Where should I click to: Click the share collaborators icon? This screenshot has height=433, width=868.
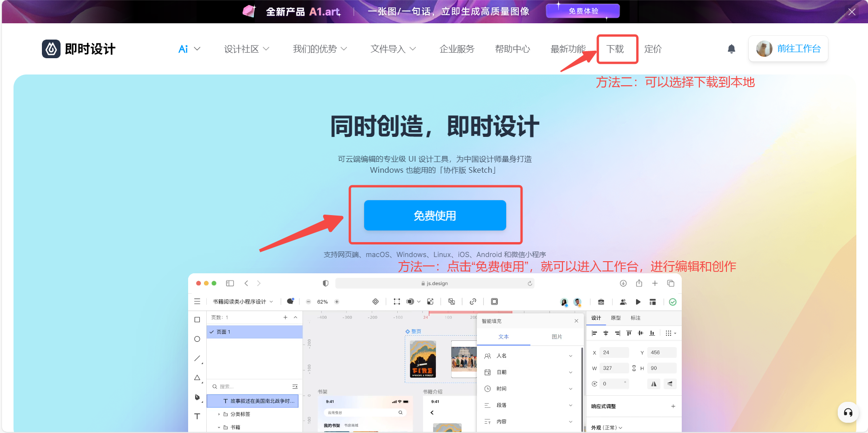(x=623, y=302)
